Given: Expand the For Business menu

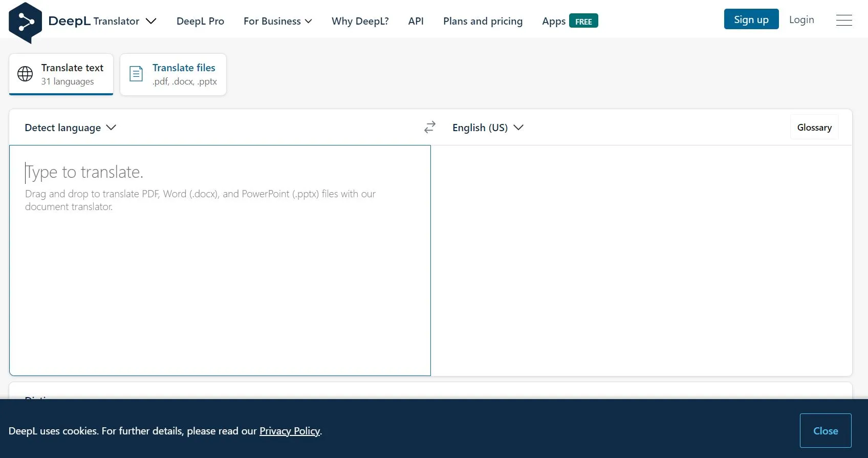Looking at the screenshot, I should click(x=278, y=21).
